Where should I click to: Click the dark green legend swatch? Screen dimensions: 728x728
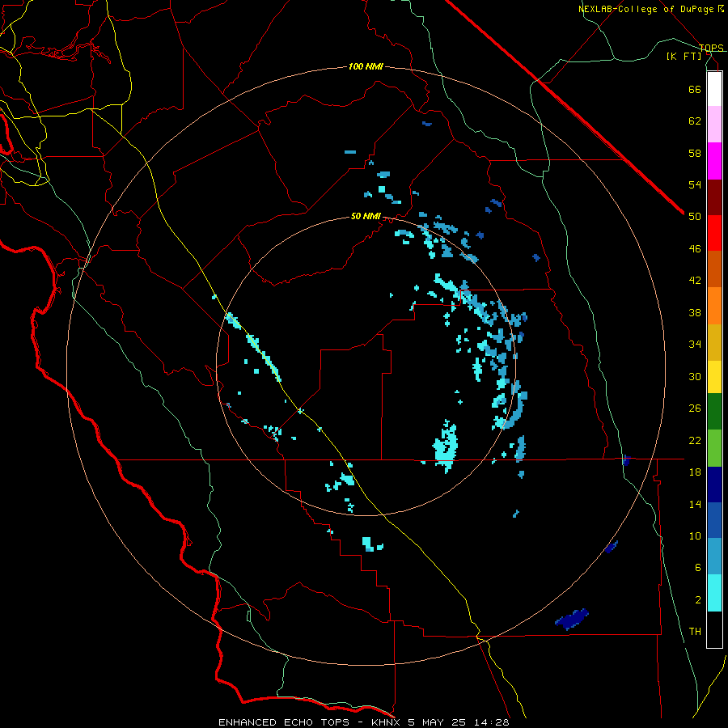pos(714,412)
